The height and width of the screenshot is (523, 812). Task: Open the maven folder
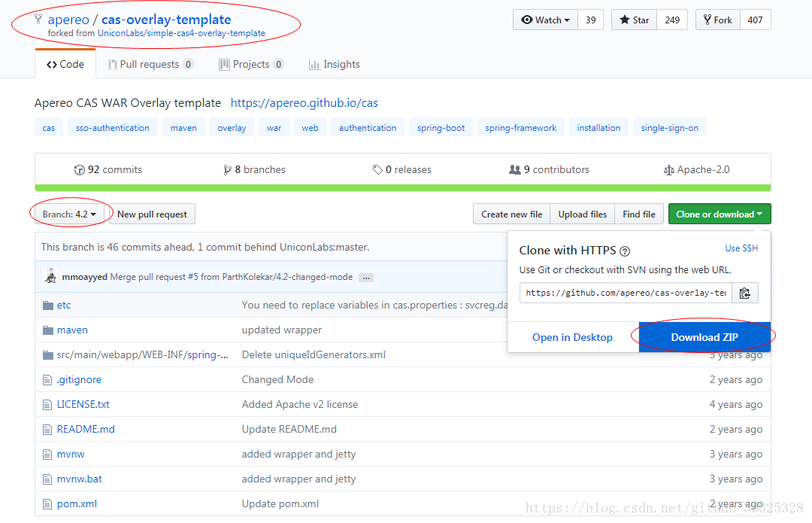click(72, 330)
